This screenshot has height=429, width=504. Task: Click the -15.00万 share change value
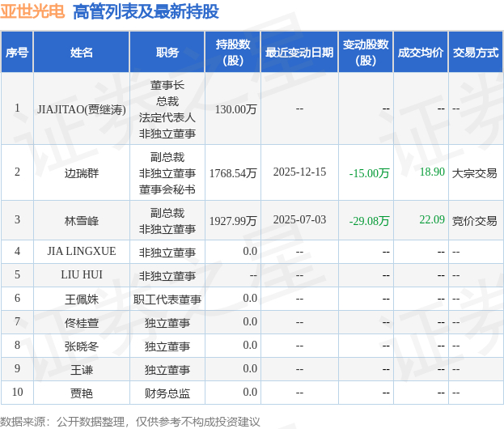tap(369, 173)
